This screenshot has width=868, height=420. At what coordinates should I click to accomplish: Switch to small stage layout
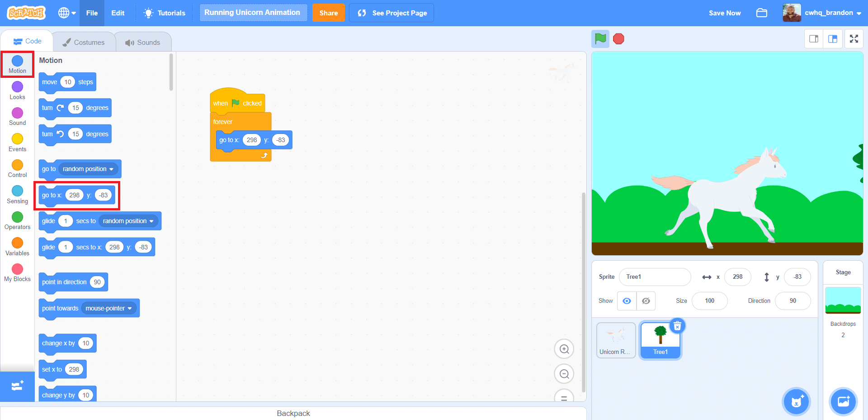(x=814, y=39)
